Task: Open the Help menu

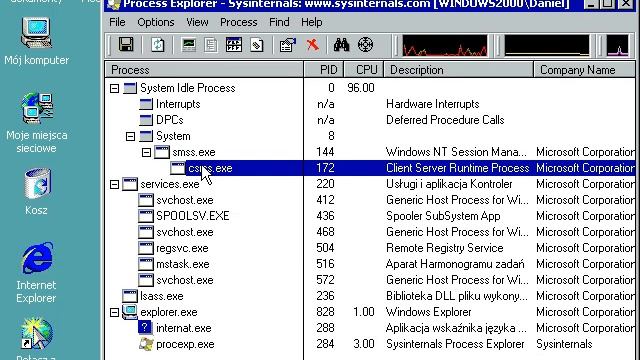Action: (311, 22)
